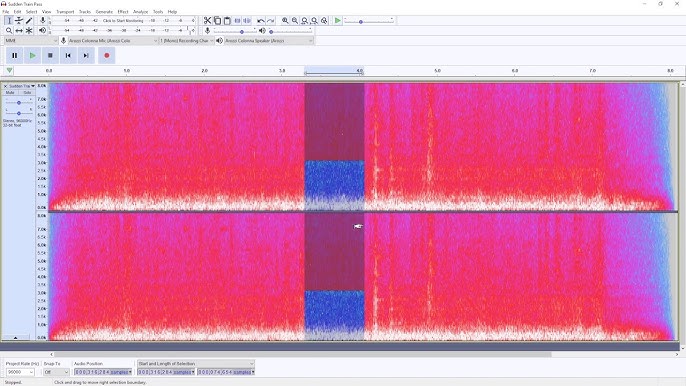This screenshot has height=386, width=686.
Task: Activate the Multi-tool asterisk icon
Action: [29, 31]
